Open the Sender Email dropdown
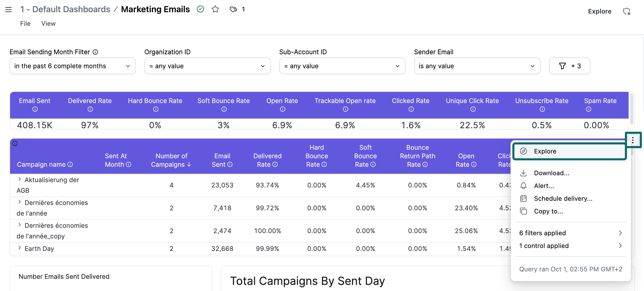 click(x=477, y=66)
